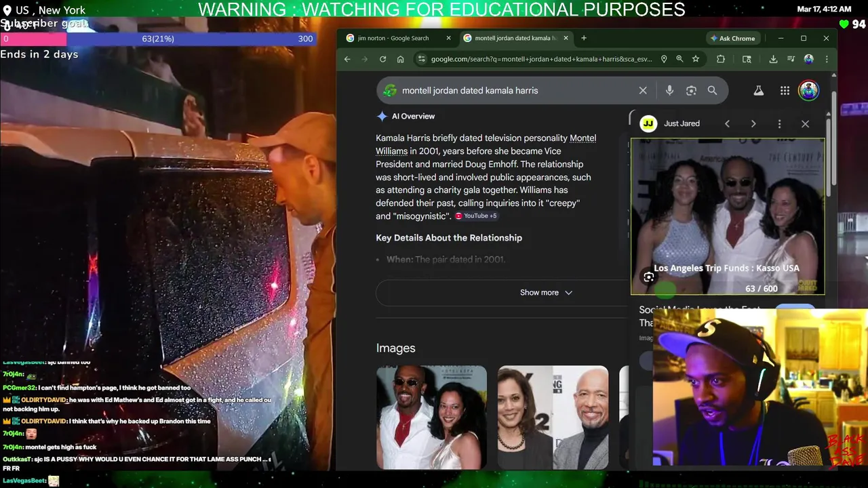
Task: Open the Chrome extensions puzzle icon
Action: 721,59
